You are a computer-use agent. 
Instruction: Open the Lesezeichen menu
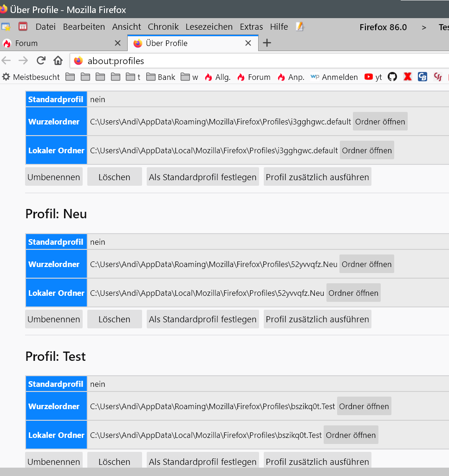[209, 27]
